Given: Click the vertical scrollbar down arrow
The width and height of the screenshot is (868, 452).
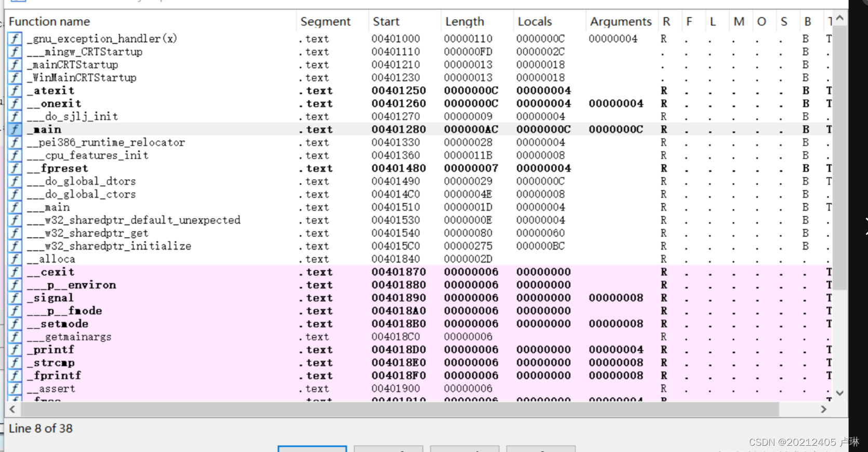Looking at the screenshot, I should pos(840,393).
